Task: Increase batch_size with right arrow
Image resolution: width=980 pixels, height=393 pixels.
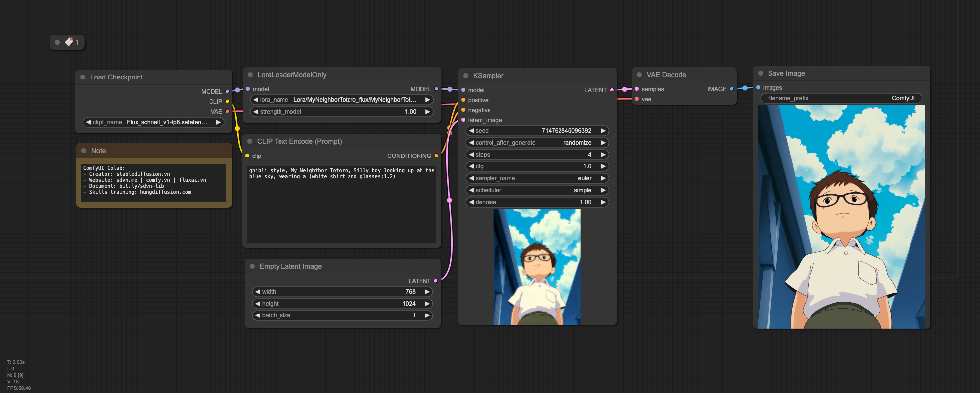Action: (x=427, y=315)
